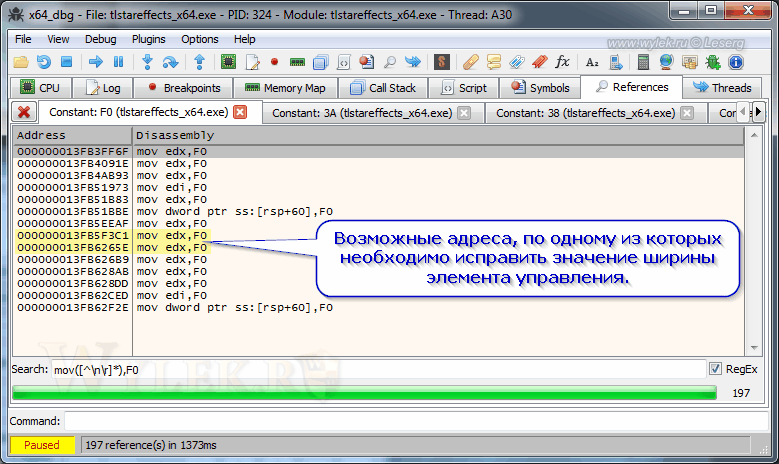The height and width of the screenshot is (464, 779).
Task: Open the View menu
Action: pos(58,39)
